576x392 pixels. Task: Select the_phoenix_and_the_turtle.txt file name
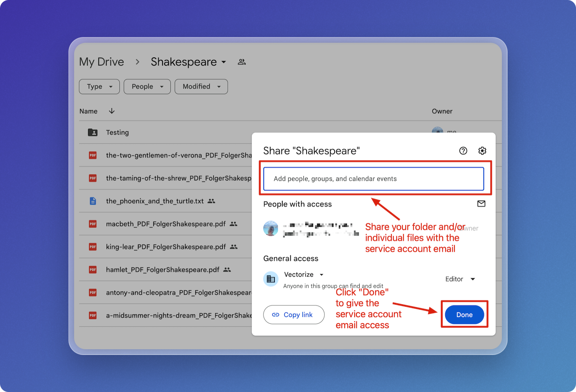[x=155, y=201]
